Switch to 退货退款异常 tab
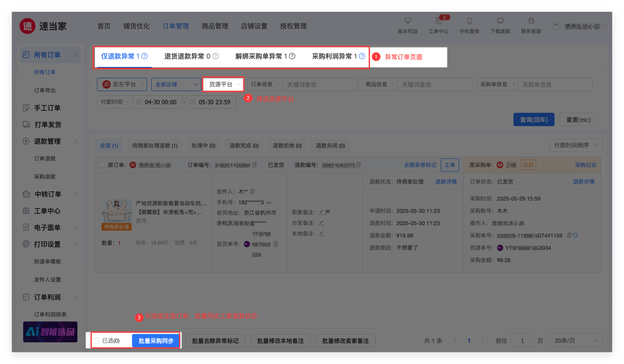624x364 pixels. pos(191,56)
